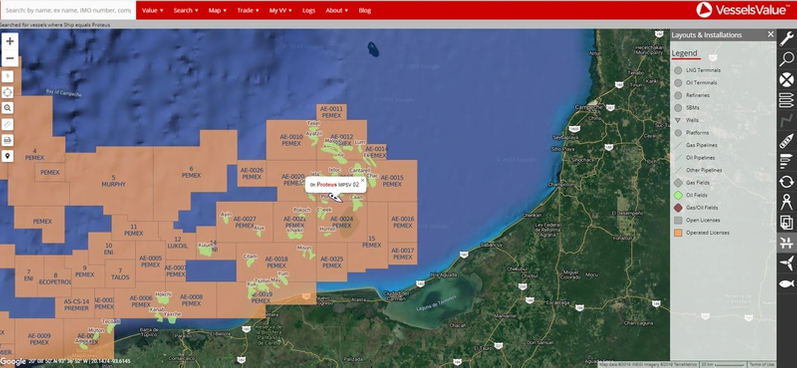
Task: Zoom in on the map with plus
Action: pos(10,41)
